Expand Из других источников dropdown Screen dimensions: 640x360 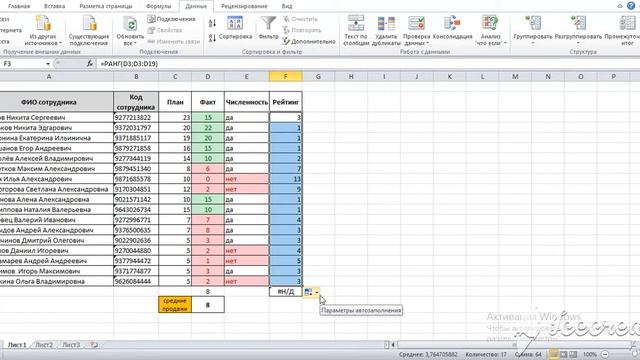(60, 43)
